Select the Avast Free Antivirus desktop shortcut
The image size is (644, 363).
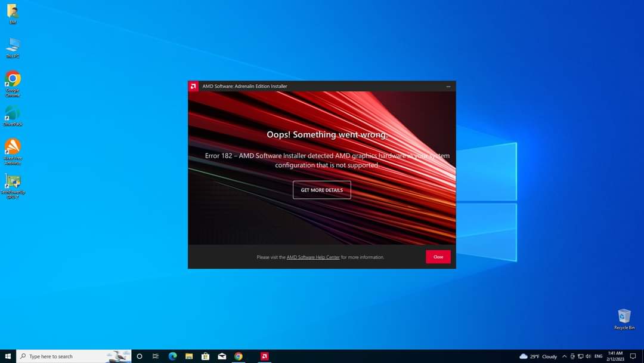[13, 152]
